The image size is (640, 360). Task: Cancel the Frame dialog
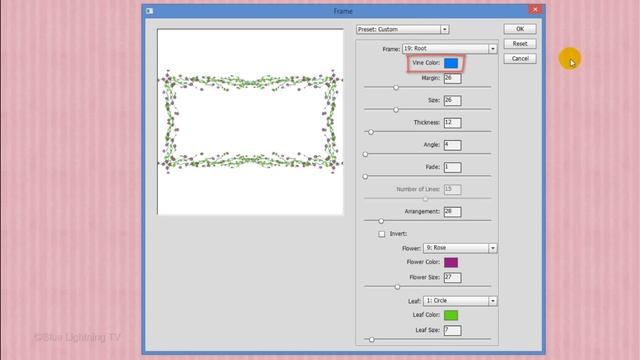(x=520, y=59)
